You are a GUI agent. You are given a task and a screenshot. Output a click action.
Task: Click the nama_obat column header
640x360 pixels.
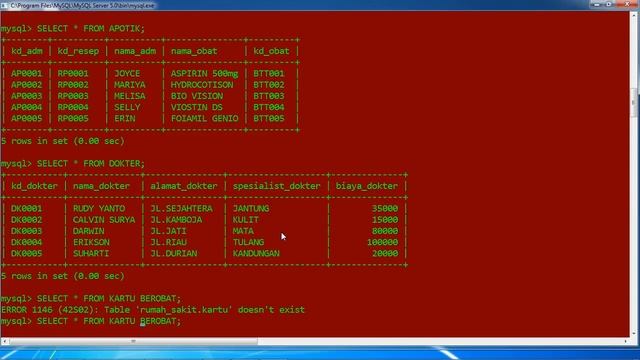194,51
